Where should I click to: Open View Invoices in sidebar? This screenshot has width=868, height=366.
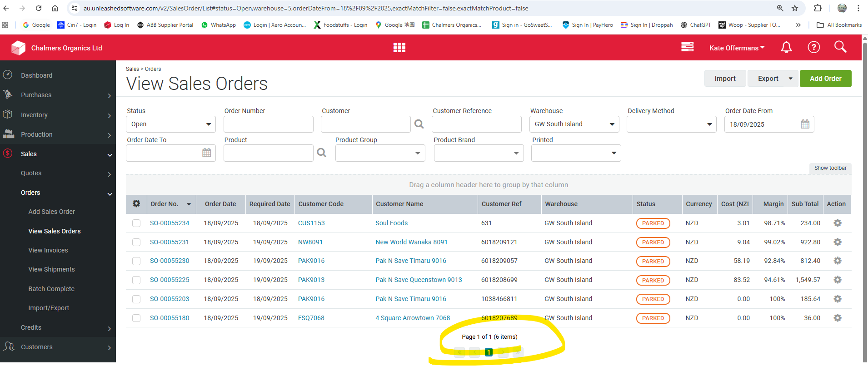pos(48,250)
